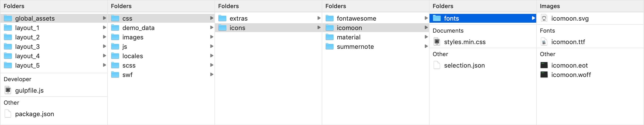Select the scss folder

(x=161, y=65)
